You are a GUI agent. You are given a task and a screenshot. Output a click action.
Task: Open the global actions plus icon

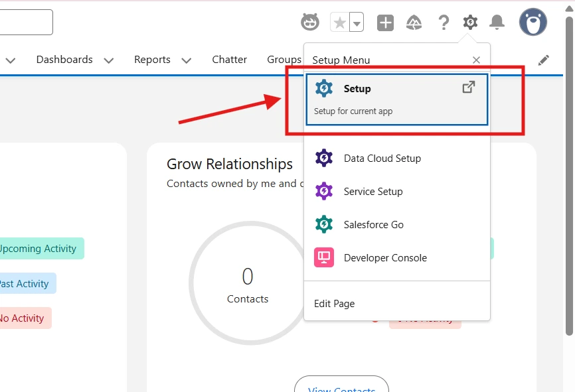point(386,23)
